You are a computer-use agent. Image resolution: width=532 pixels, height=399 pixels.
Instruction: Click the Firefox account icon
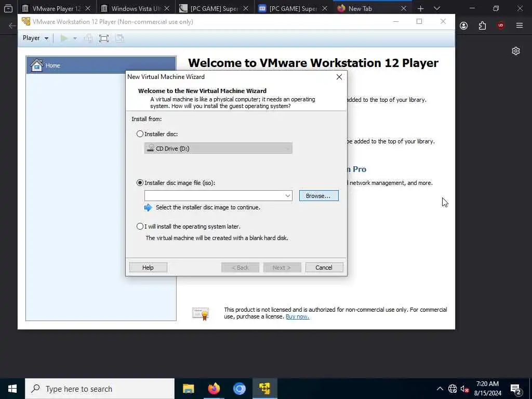click(464, 25)
